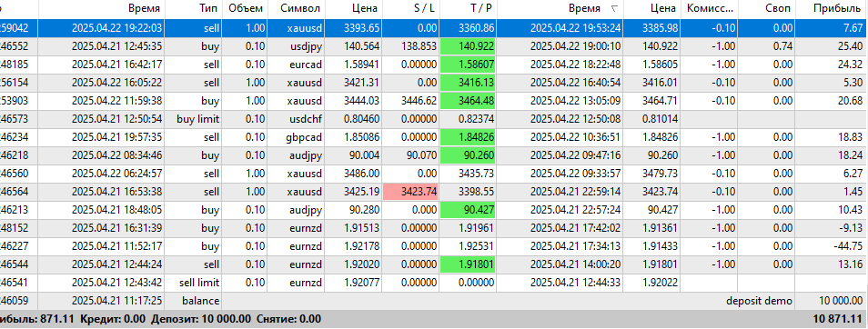Image resolution: width=868 pixels, height=329 pixels.
Task: Click red stop loss cell 3423.74
Action: (410, 192)
